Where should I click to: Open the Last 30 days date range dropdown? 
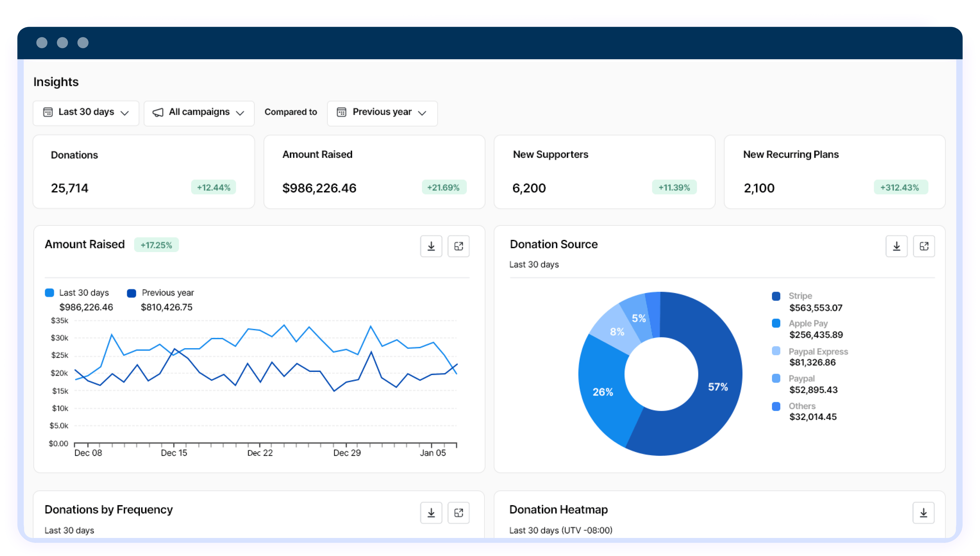point(86,113)
